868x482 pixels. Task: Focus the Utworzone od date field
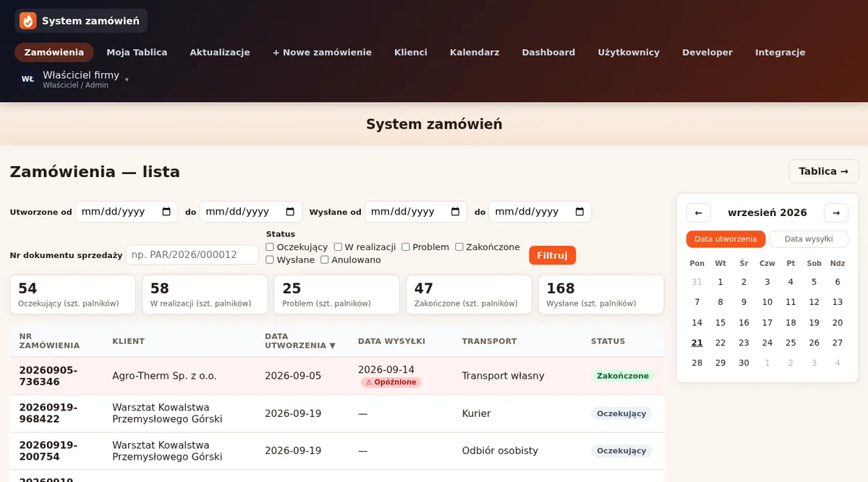[x=127, y=212]
